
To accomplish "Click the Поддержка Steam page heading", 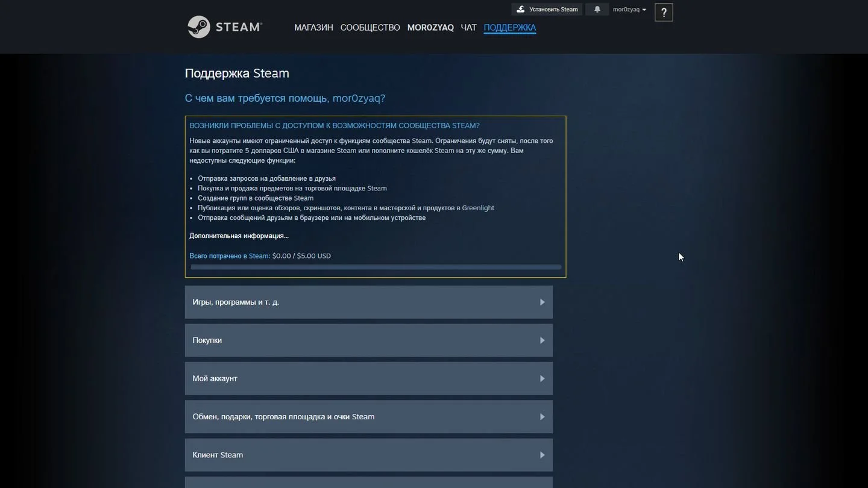I will point(237,74).
